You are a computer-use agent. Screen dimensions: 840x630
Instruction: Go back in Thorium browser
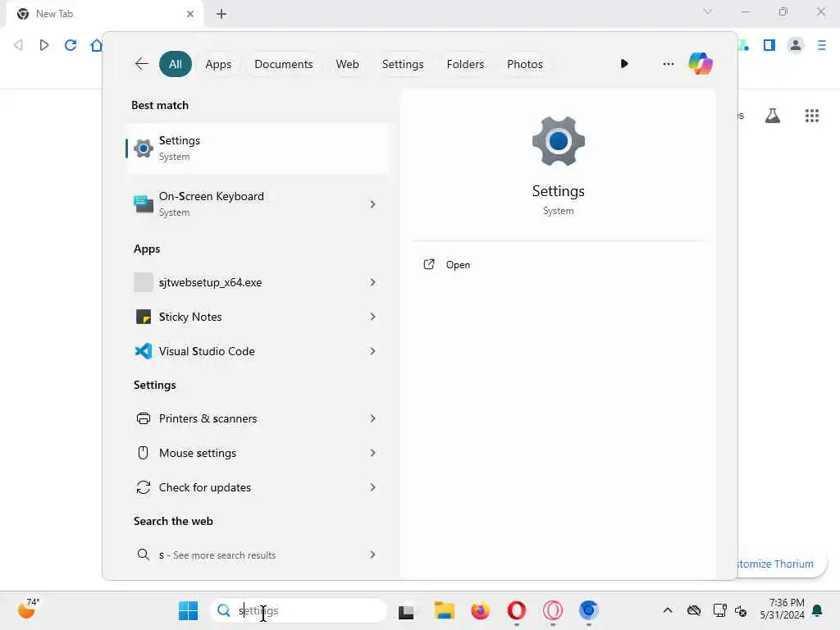tap(18, 45)
